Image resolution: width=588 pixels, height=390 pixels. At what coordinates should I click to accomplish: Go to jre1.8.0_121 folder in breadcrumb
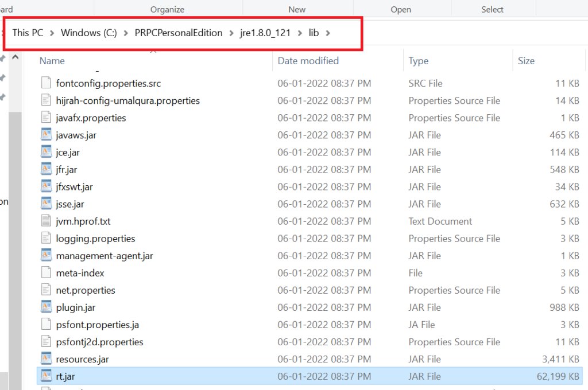pos(265,33)
